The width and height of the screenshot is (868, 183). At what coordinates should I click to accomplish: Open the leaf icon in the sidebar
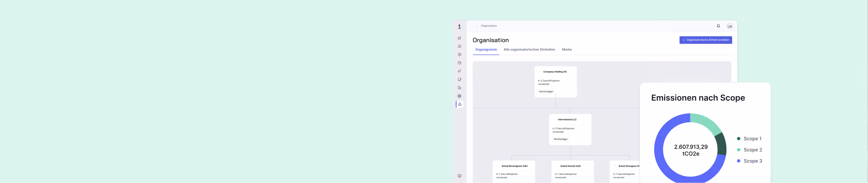click(x=459, y=71)
